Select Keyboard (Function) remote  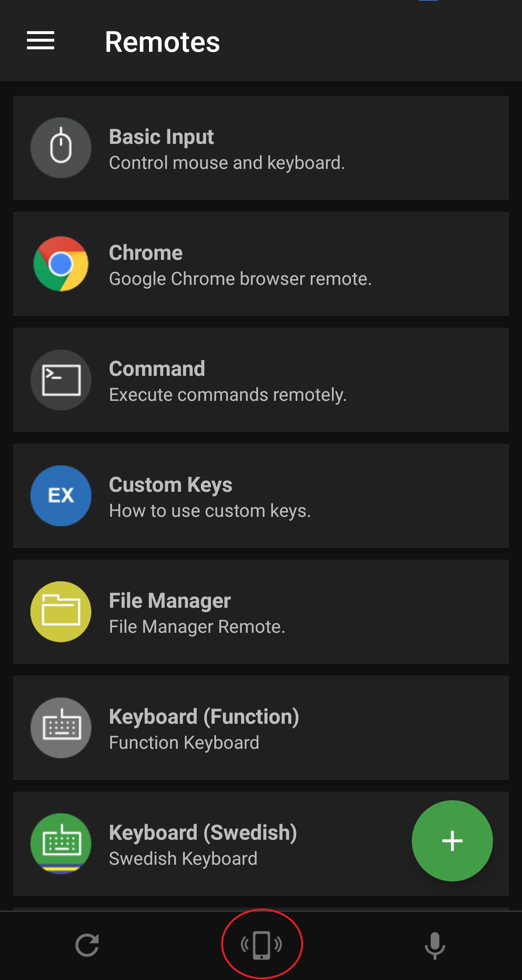[261, 728]
